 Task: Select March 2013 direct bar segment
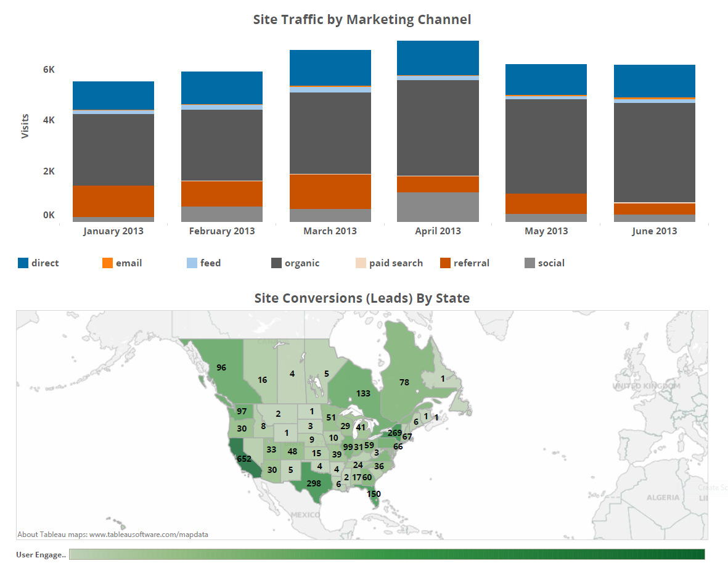[330, 68]
